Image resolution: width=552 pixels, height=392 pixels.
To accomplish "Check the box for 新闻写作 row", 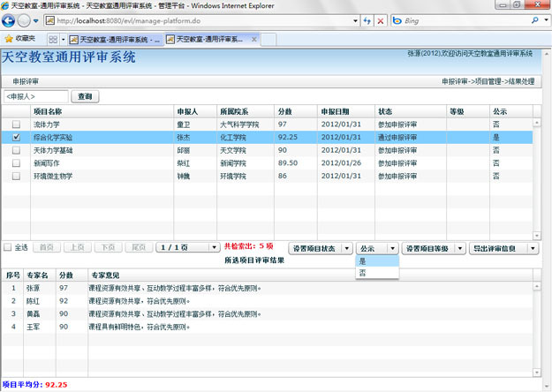I will point(16,163).
